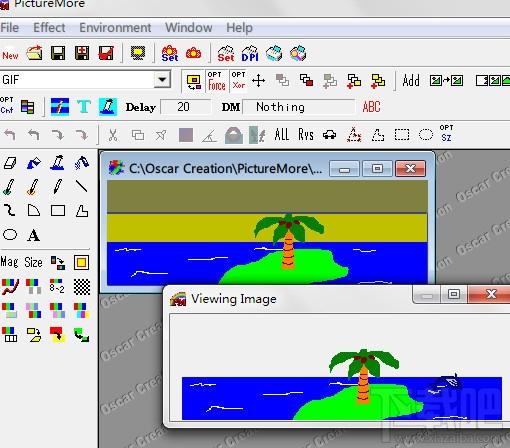This screenshot has height=448, width=510.
Task: Click the Add button
Action: 411,80
